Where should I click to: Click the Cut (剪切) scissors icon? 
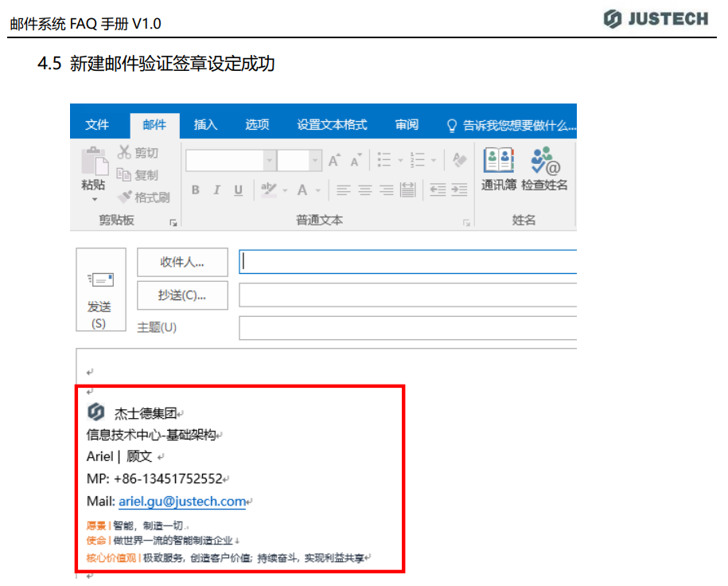pos(124,152)
